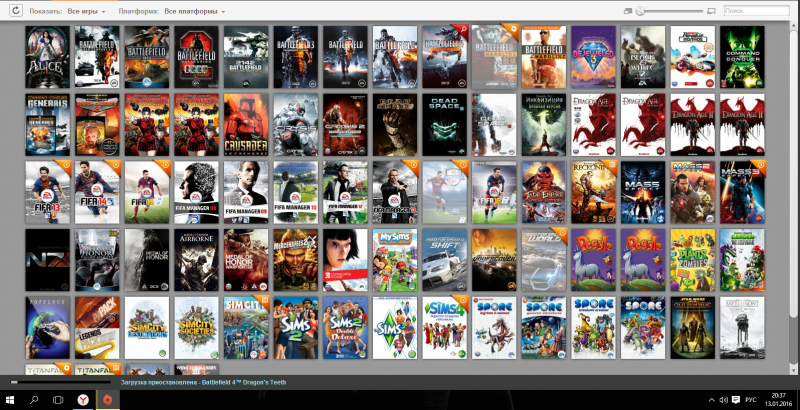Click the taskbar clock showing 20:37
Viewport: 800px width, 410px height.
778,400
